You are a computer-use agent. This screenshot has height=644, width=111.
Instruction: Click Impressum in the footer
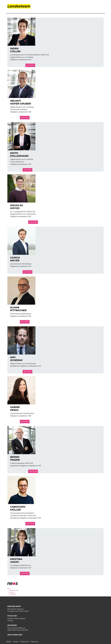coord(34,641)
